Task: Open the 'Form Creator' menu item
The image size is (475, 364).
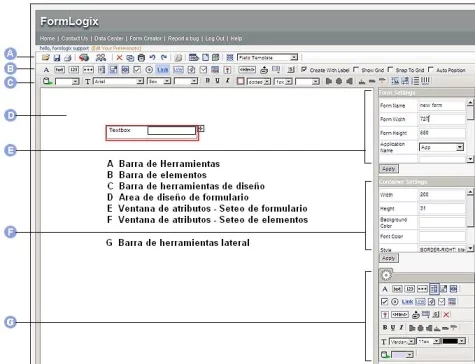Action: tap(145, 38)
